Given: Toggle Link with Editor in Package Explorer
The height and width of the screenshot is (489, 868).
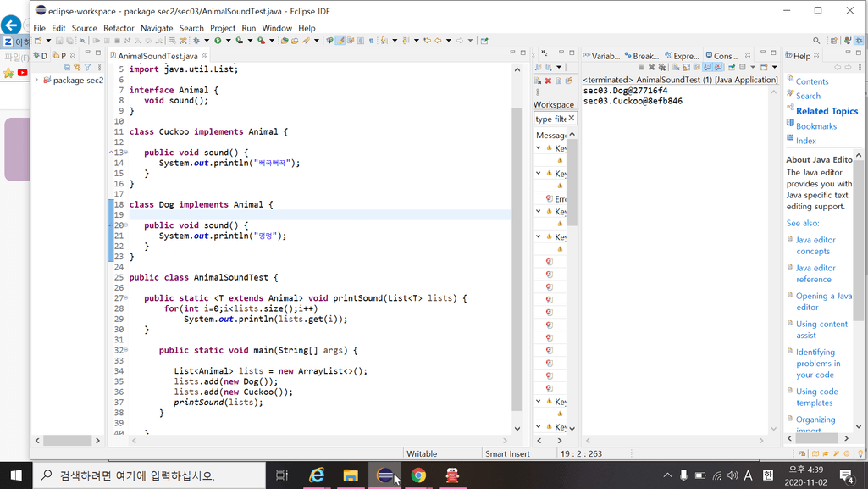Looking at the screenshot, I should [x=78, y=68].
